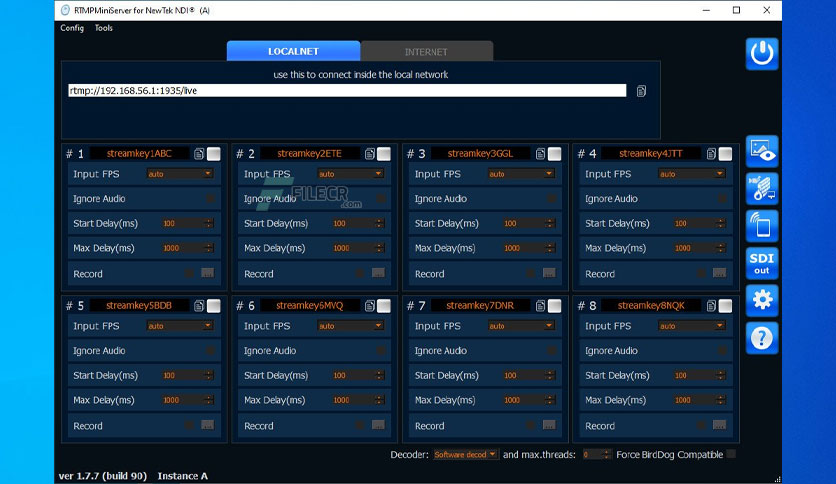
Task: Click the mobile device streaming icon
Action: pyautogui.click(x=762, y=226)
